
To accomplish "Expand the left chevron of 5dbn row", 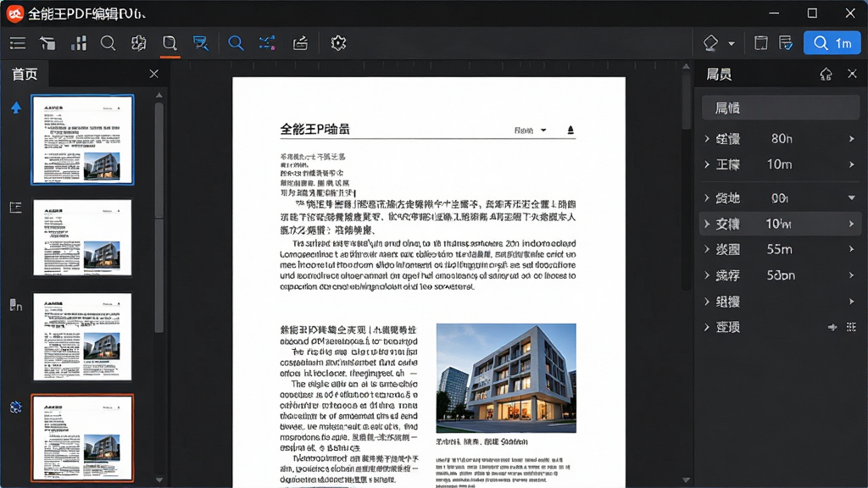I will pos(707,275).
